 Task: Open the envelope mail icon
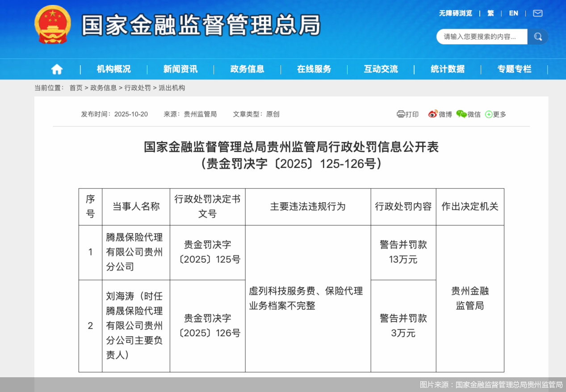click(x=538, y=13)
